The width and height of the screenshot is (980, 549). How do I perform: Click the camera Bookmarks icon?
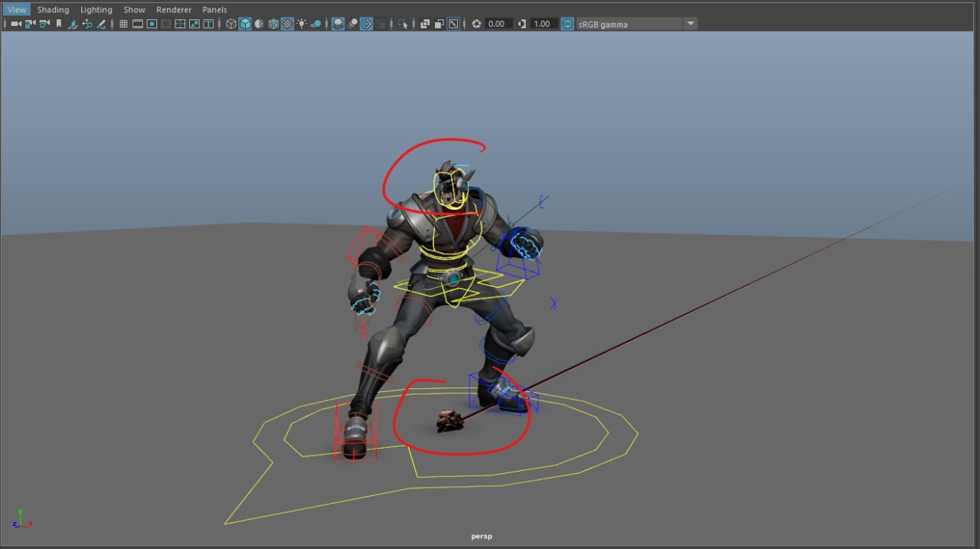tap(59, 24)
